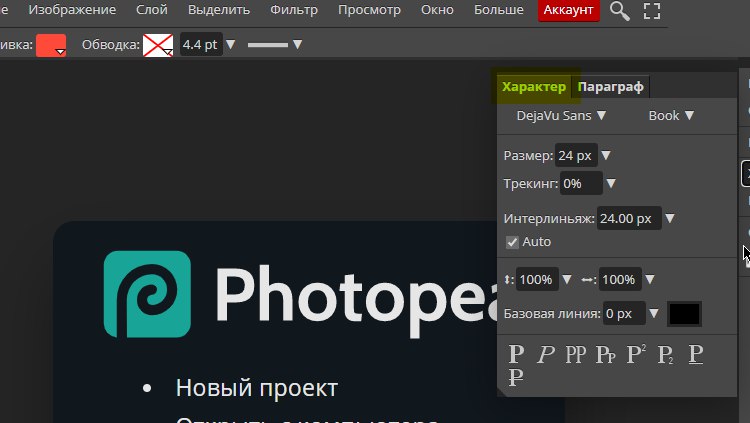Toggle superscript P² icon
This screenshot has height=423, width=750.
tap(636, 355)
